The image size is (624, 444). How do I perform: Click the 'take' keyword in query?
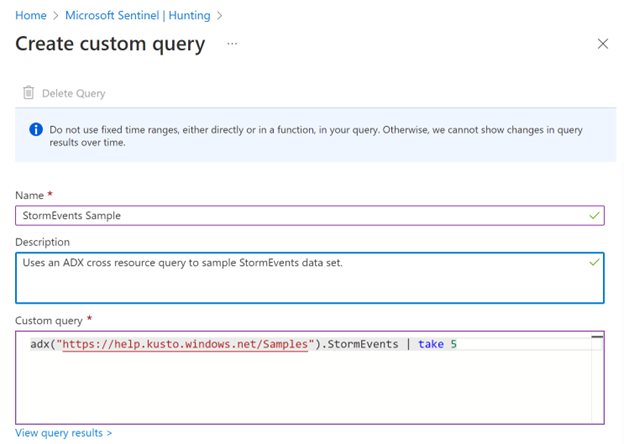431,344
